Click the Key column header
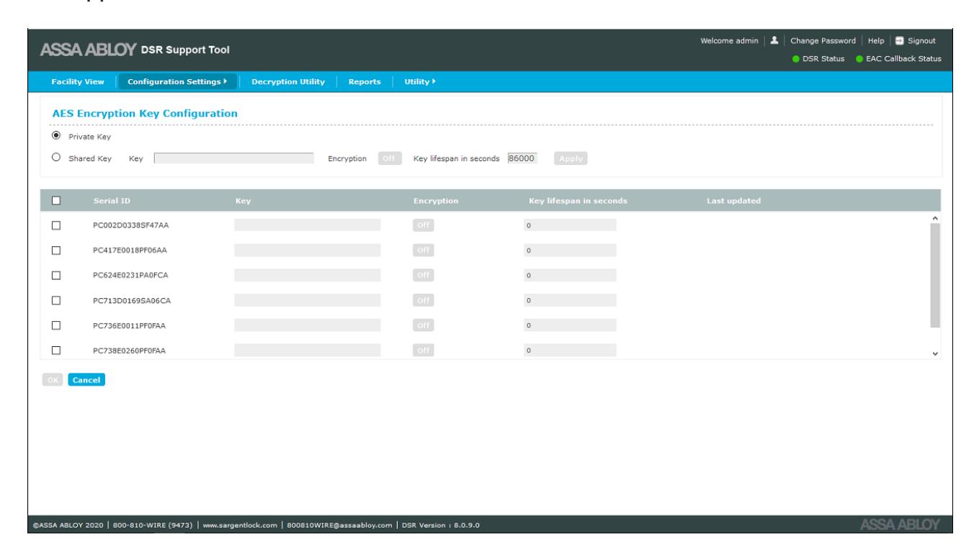The height and width of the screenshot is (560, 974). (242, 200)
